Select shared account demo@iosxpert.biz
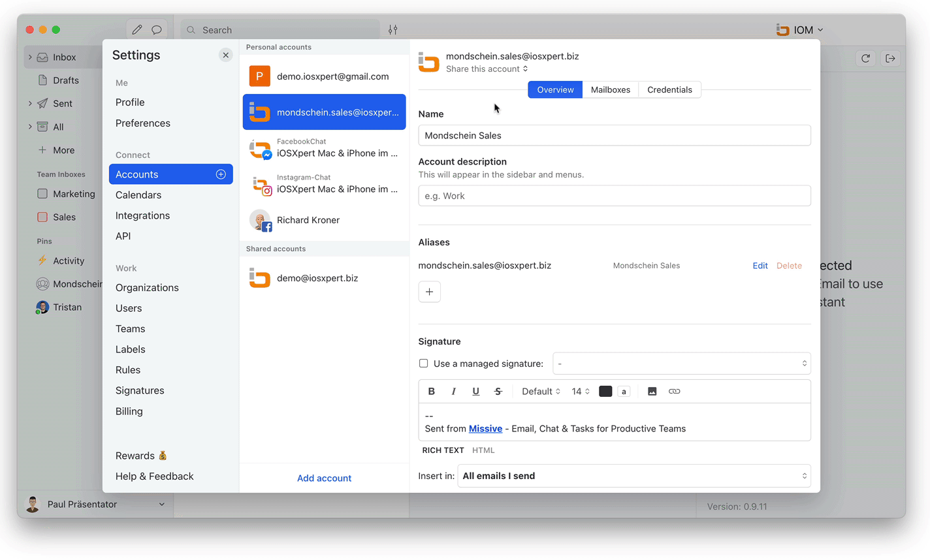This screenshot has width=930, height=560. coord(324,278)
